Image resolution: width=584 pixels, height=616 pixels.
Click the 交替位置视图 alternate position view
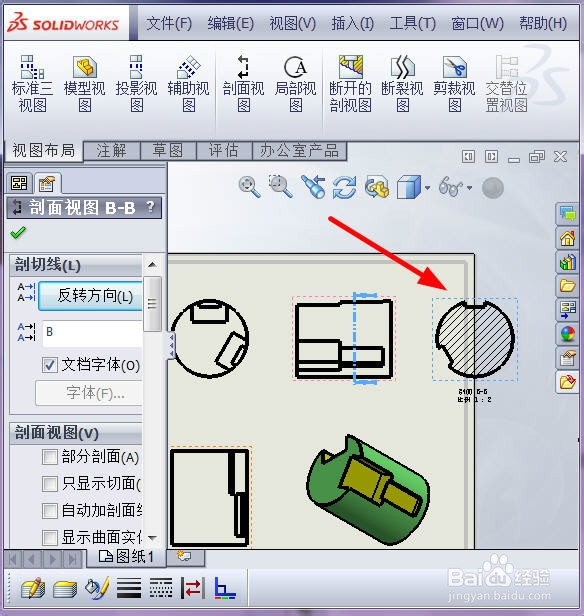point(507,84)
